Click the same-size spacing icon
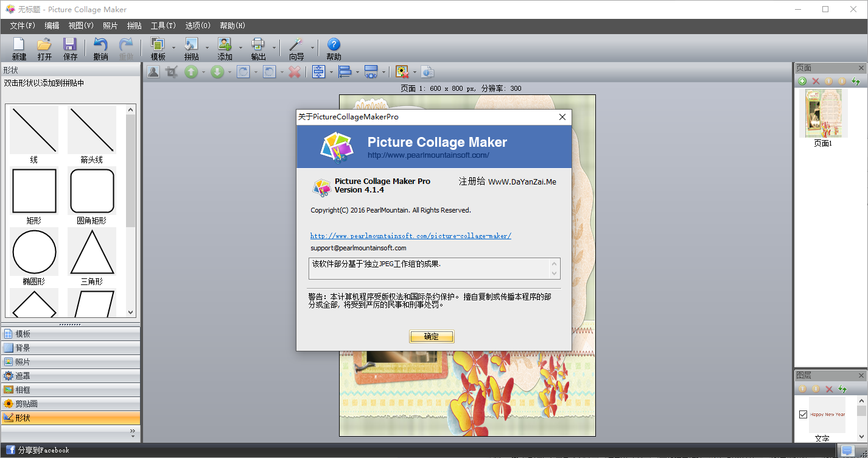This screenshot has height=458, width=868. pos(371,72)
